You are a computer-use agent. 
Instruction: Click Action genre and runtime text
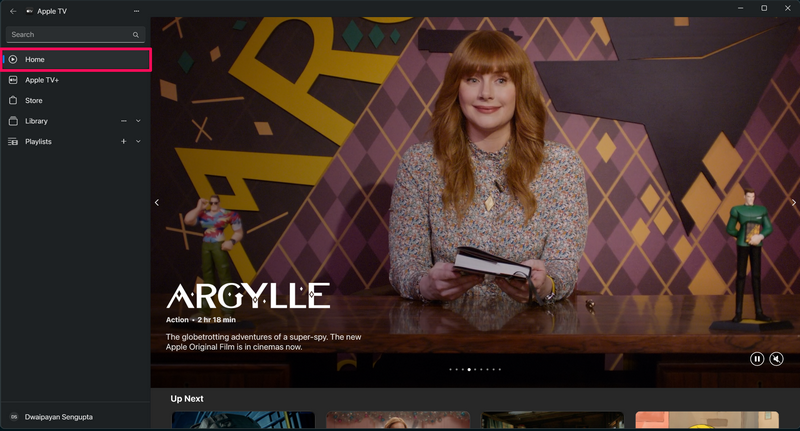click(201, 320)
